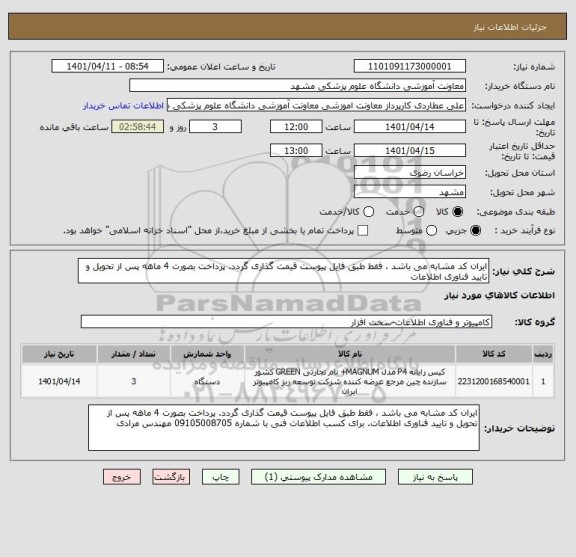Viewport: 576px width, 557px height.
Task: Open مشاهده مدارک پیوستی (1) attachments
Action: point(318,477)
